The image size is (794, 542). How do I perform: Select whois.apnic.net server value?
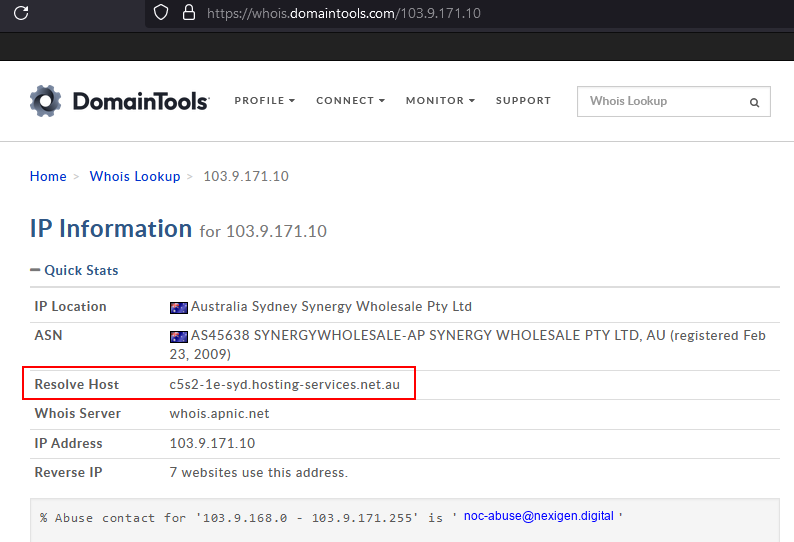coord(219,413)
